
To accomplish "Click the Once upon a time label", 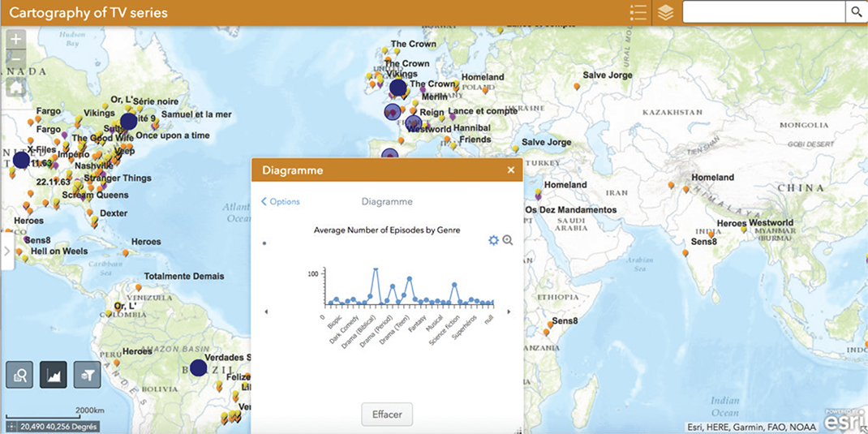I will coord(174,135).
